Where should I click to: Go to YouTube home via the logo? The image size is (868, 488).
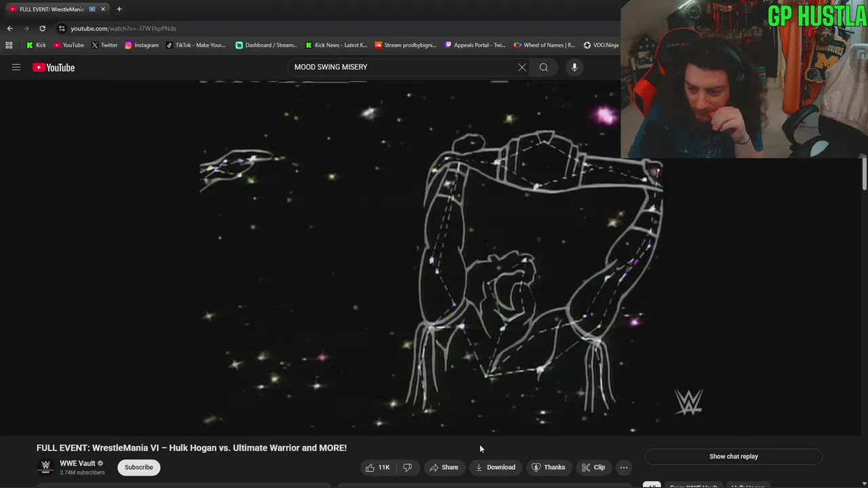pos(54,67)
